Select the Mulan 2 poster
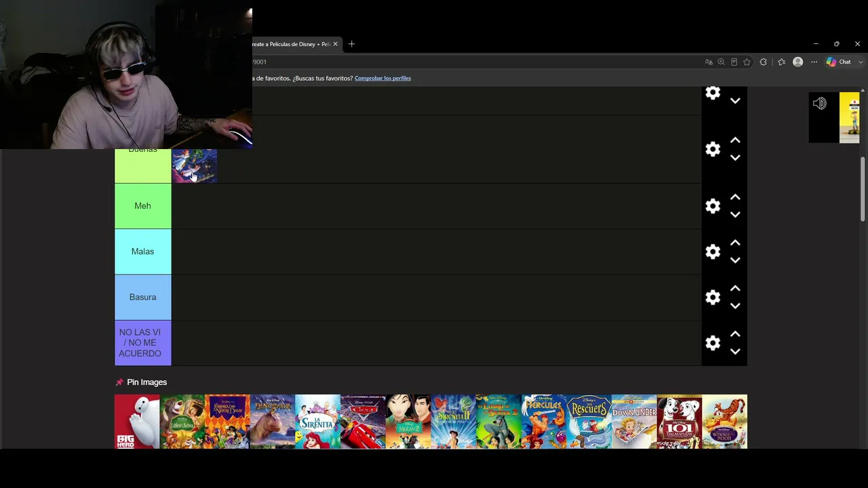This screenshot has height=488, width=868. point(408,422)
